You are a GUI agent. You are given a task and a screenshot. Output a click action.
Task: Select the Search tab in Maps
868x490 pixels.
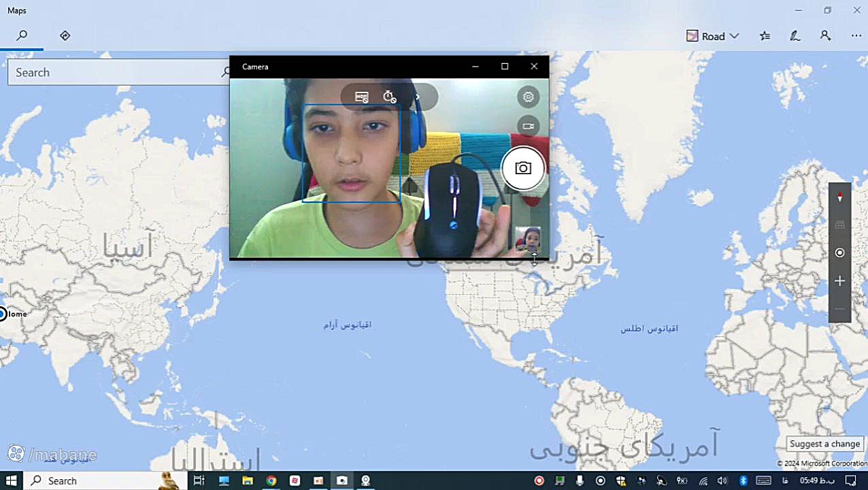22,35
